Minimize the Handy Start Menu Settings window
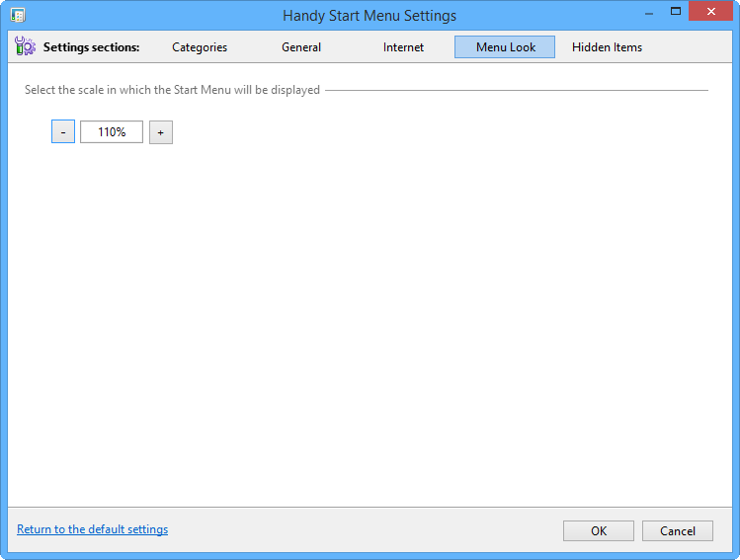Screen dimensions: 740x560 (x=649, y=13)
